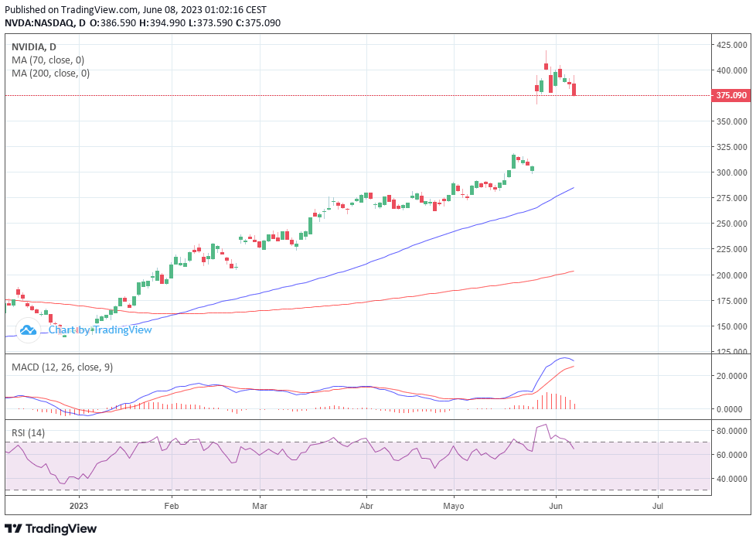Click the 200.000 price axis label

731,275
